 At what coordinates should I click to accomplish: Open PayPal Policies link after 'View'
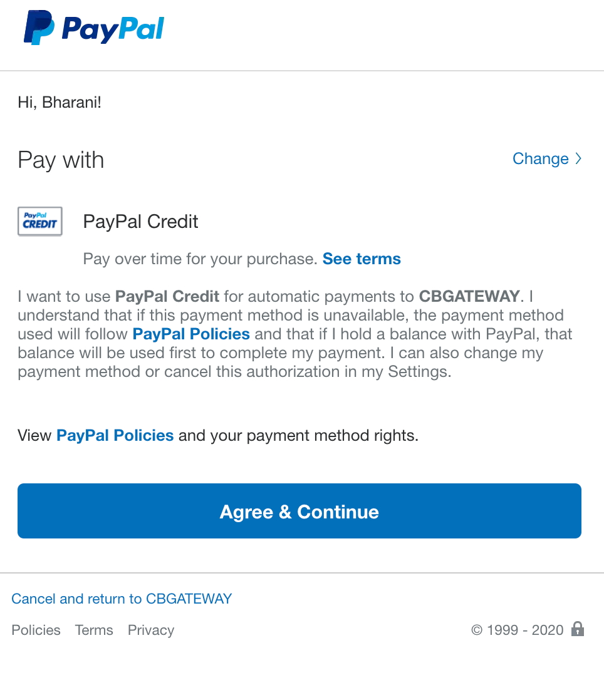(115, 435)
